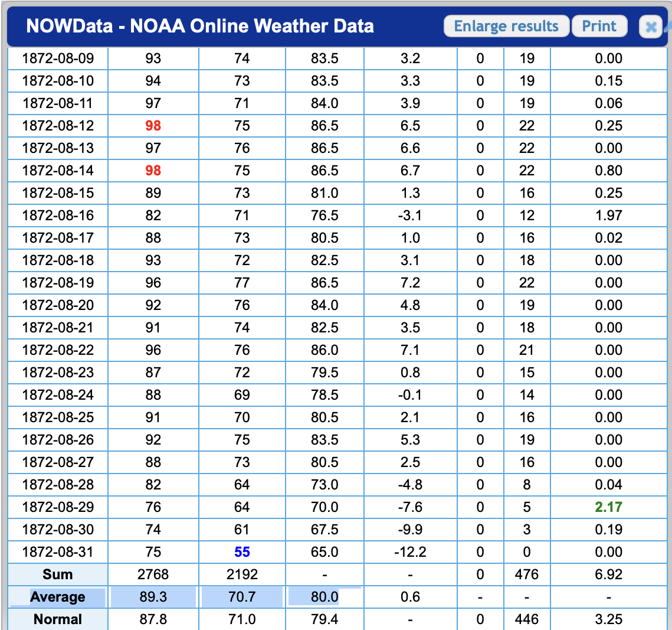Close the NOWData popup with the X icon
The height and width of the screenshot is (630, 672).
coord(651,27)
